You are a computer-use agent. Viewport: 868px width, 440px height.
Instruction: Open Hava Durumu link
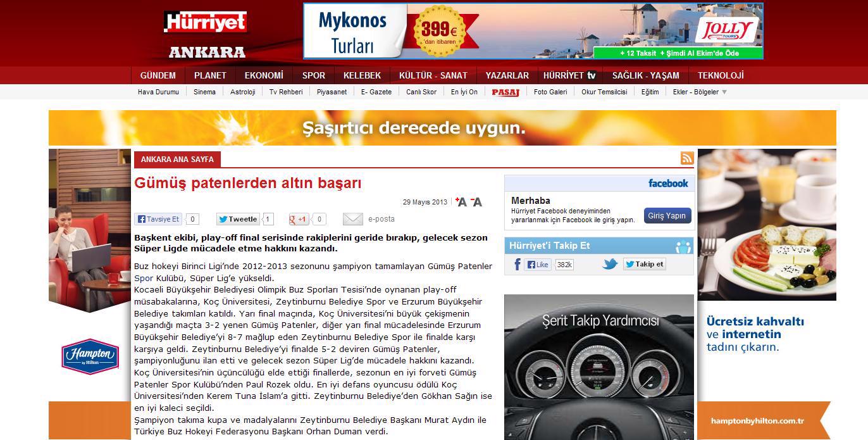click(158, 92)
